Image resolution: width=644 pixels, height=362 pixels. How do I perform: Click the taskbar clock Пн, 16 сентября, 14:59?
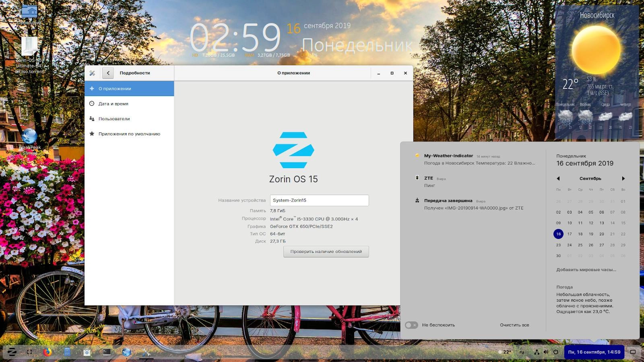[594, 352]
